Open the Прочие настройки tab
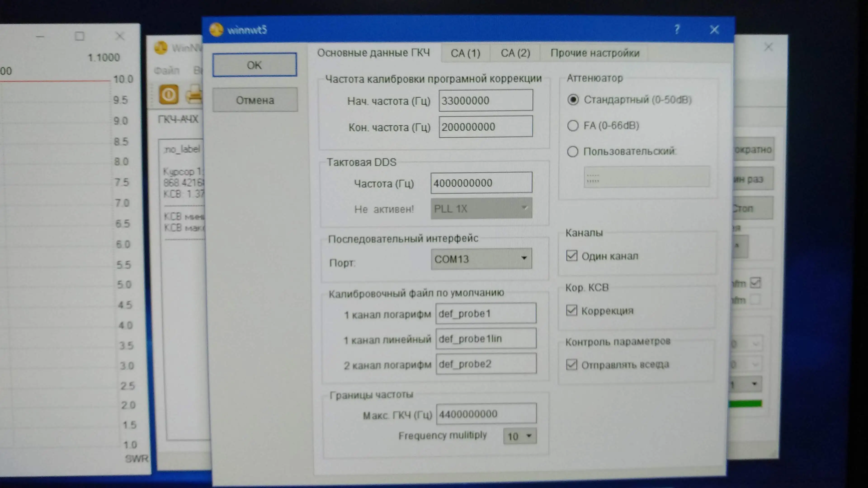Image resolution: width=868 pixels, height=488 pixels. tap(595, 53)
